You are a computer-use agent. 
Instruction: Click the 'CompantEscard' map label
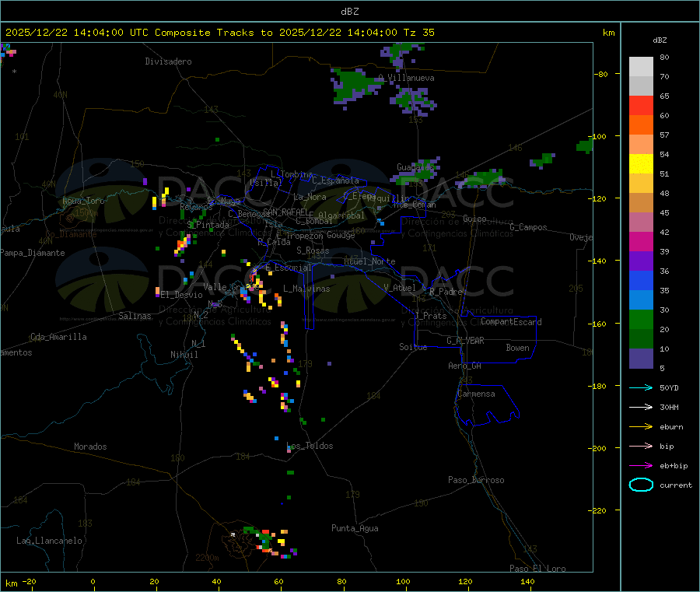coord(511,321)
